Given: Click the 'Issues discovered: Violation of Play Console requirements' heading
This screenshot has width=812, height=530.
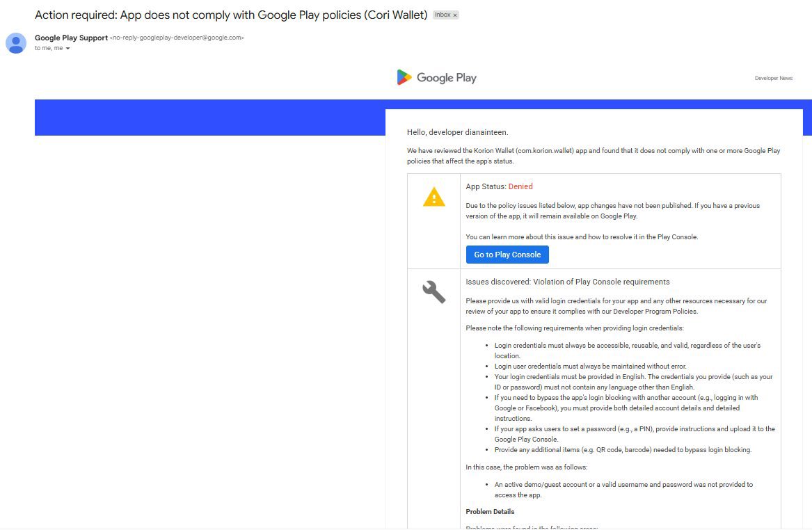Looking at the screenshot, I should tap(568, 282).
